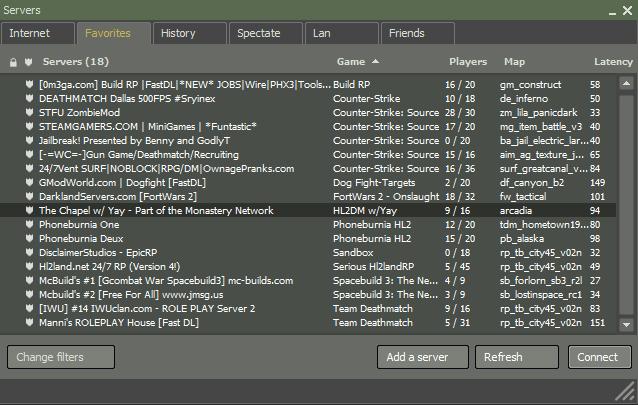Click map name 'df_canyon_b2'
Screen dimensions: 638x405
(532, 182)
